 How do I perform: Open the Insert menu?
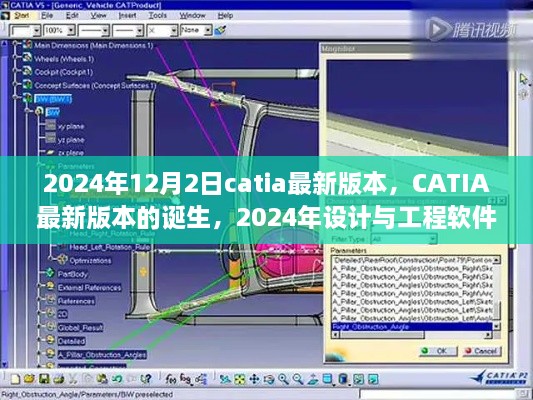[x=127, y=16]
